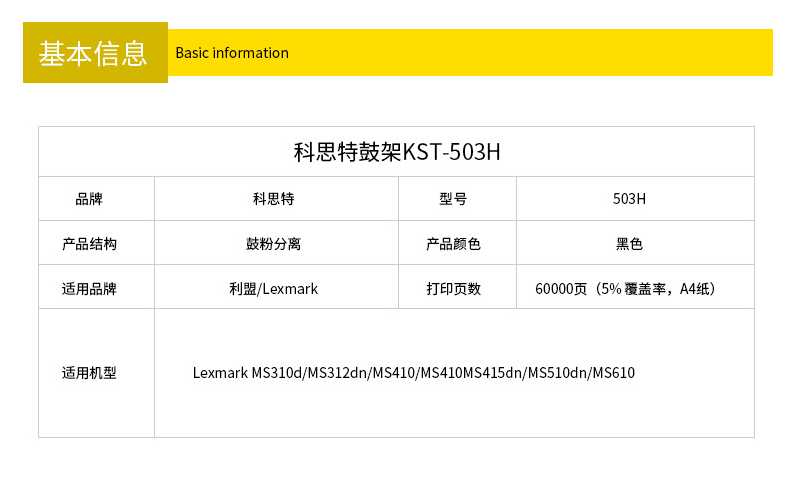Click the Basic information subtitle
This screenshot has height=493, width=804.
232,53
